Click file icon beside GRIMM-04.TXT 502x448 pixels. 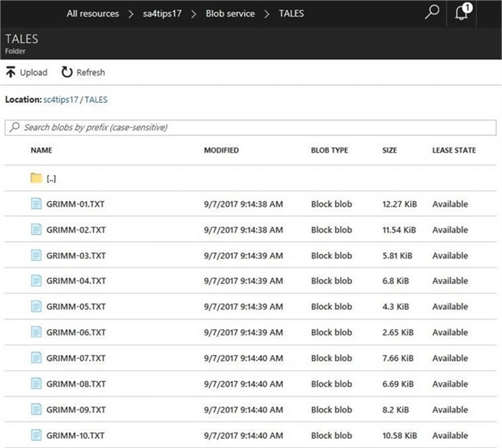tap(36, 281)
